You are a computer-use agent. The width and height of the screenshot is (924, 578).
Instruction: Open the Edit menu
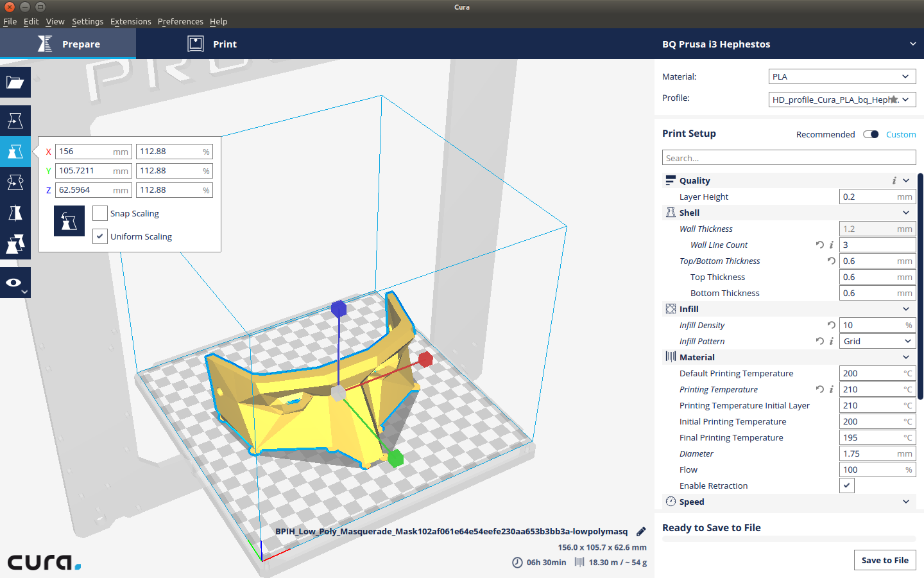tap(31, 21)
